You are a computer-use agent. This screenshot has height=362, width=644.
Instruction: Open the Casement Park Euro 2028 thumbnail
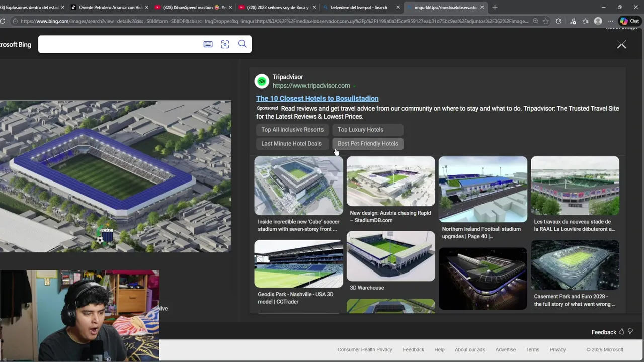pyautogui.click(x=575, y=264)
